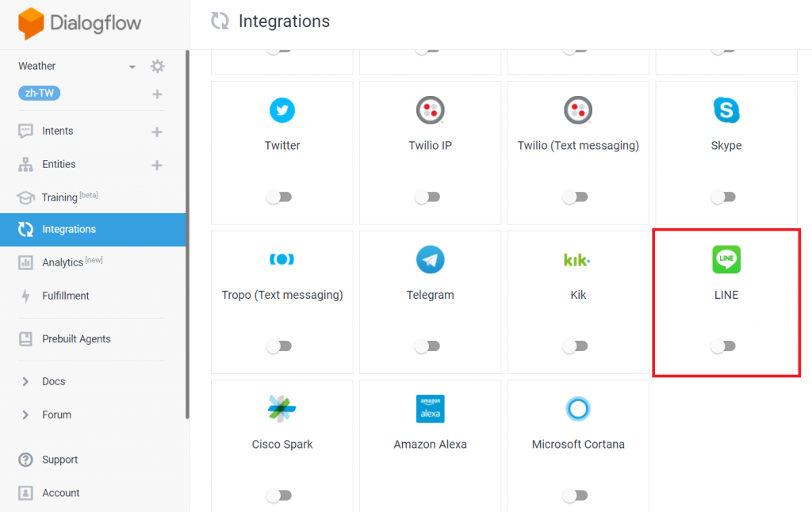Open the Account page
The width and height of the screenshot is (812, 512).
tap(60, 493)
